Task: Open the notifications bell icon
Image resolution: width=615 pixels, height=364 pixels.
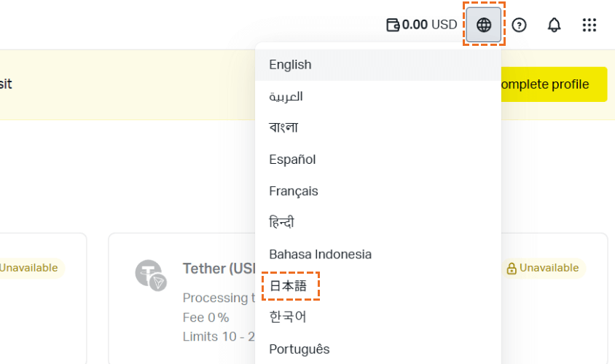Action: pyautogui.click(x=555, y=25)
